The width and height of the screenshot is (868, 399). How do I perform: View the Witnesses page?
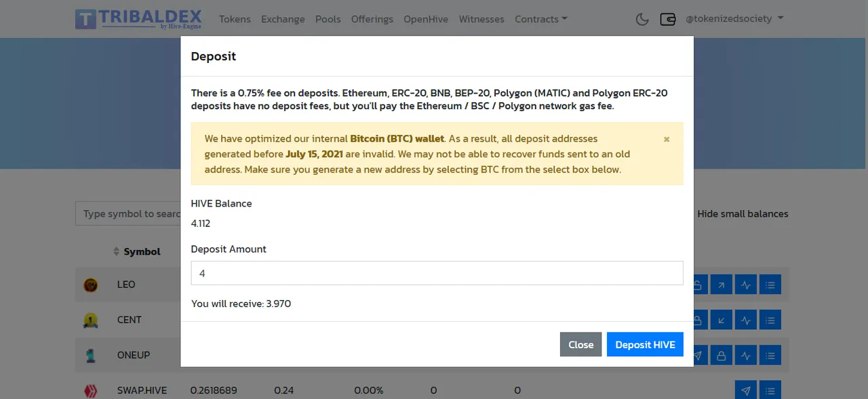tap(481, 19)
